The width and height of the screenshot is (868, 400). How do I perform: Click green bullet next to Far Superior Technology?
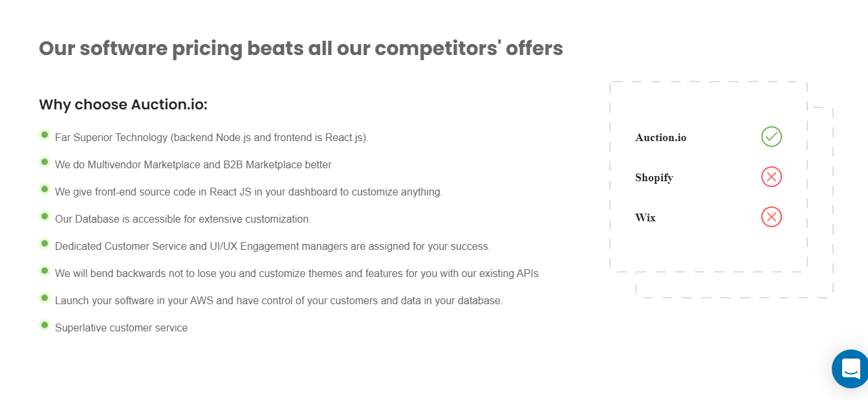click(45, 135)
